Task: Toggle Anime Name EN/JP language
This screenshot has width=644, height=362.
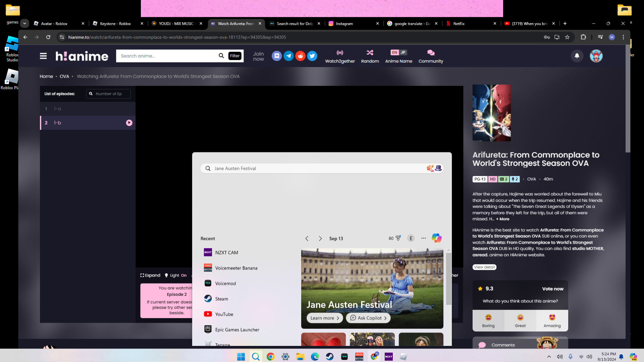Action: [x=398, y=56]
